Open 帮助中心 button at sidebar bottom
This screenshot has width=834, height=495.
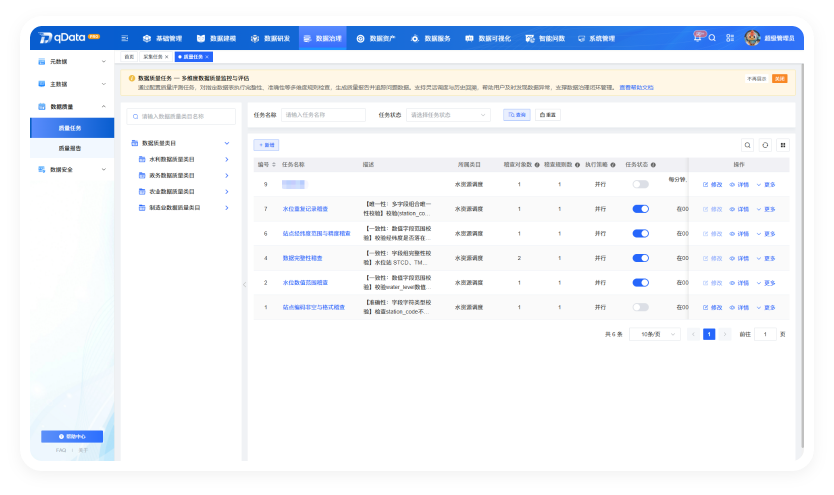[x=72, y=437]
